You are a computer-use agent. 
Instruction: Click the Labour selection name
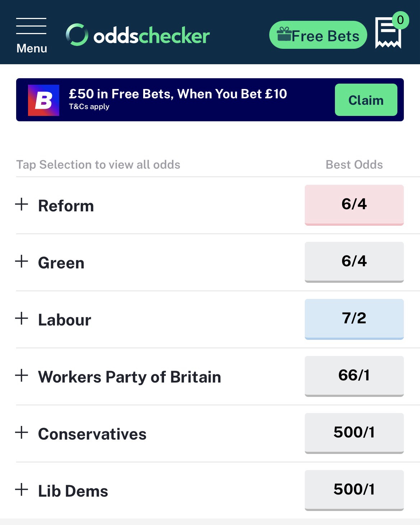click(x=65, y=320)
